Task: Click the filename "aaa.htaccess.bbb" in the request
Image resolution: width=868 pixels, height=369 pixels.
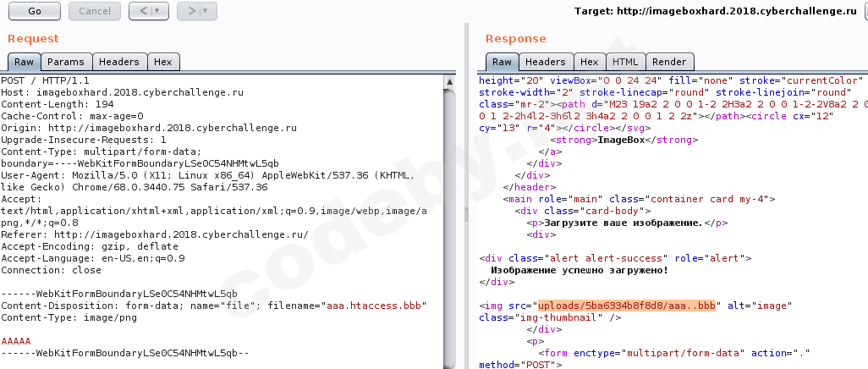Action: tap(376, 306)
